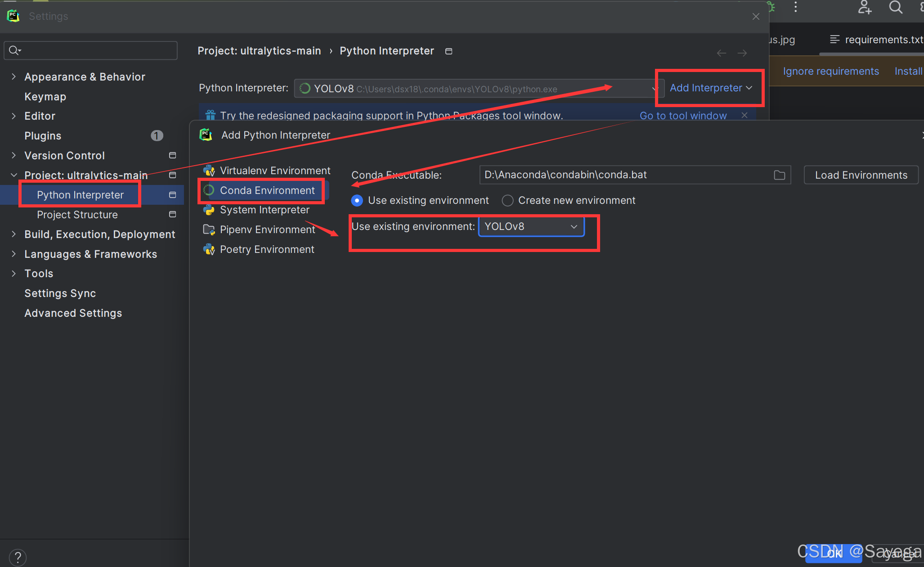Click the gift icon in packaging banner

[210, 115]
